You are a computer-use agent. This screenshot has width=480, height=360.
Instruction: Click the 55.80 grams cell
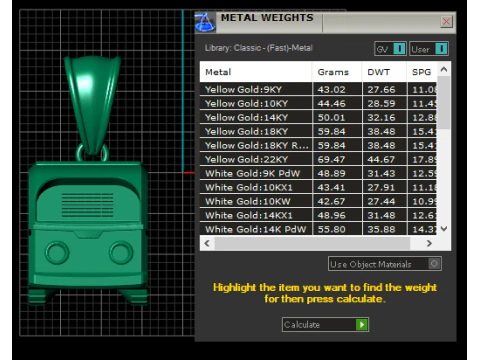tap(337, 229)
